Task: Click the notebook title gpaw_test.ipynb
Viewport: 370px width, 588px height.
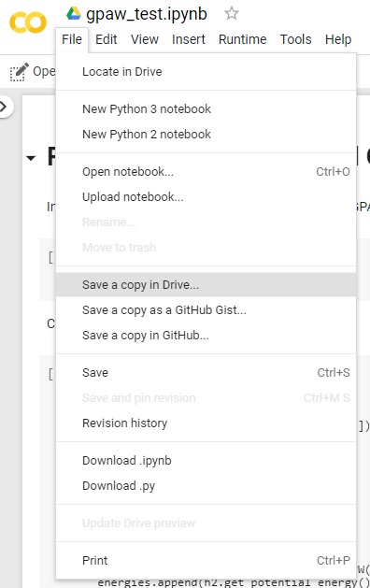Action: [147, 14]
